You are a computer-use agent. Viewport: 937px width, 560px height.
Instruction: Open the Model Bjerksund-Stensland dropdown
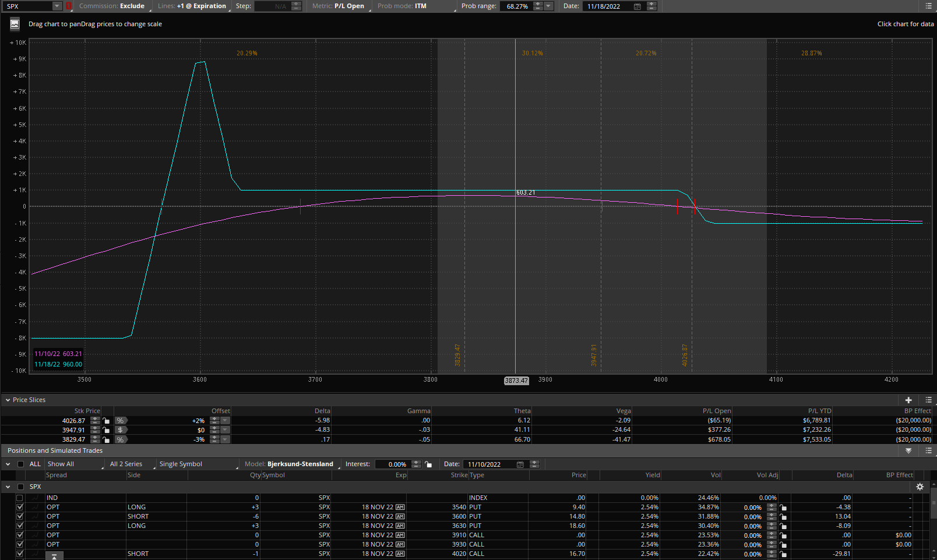click(x=291, y=464)
